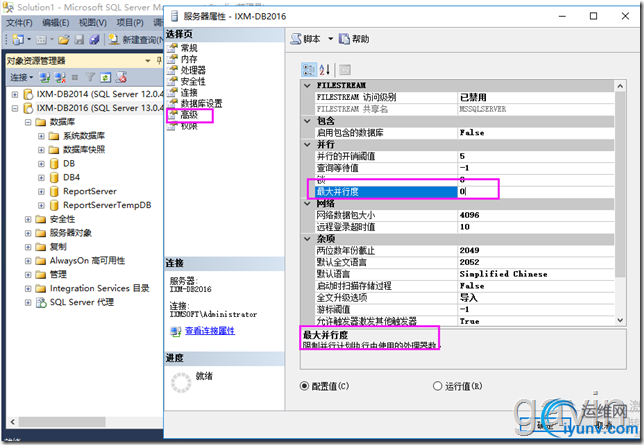Click property grid scrollbar down arrow
Viewport: 644px width, 445px height.
(x=620, y=320)
